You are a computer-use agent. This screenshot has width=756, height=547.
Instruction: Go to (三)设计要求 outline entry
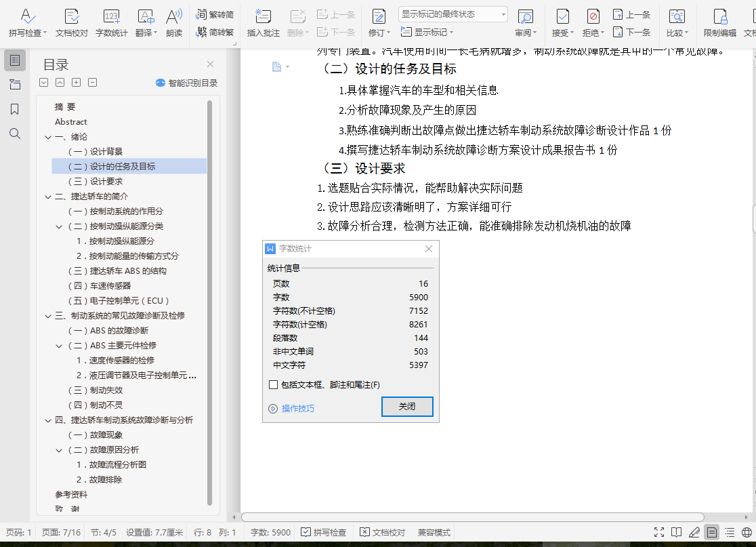coord(96,182)
